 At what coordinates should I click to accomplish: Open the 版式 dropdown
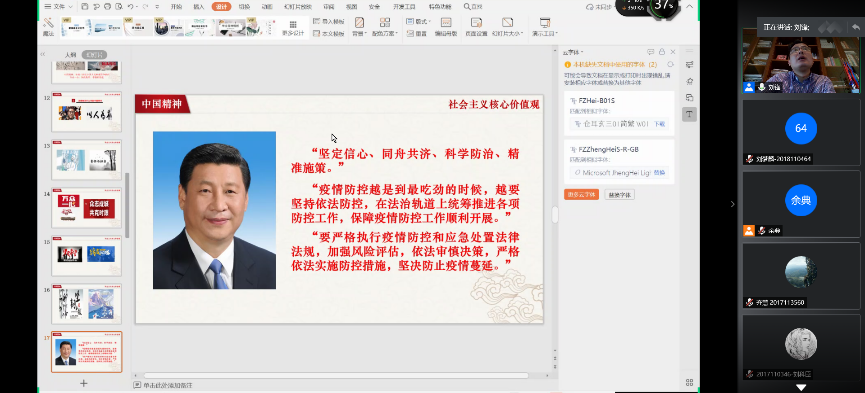[x=418, y=21]
